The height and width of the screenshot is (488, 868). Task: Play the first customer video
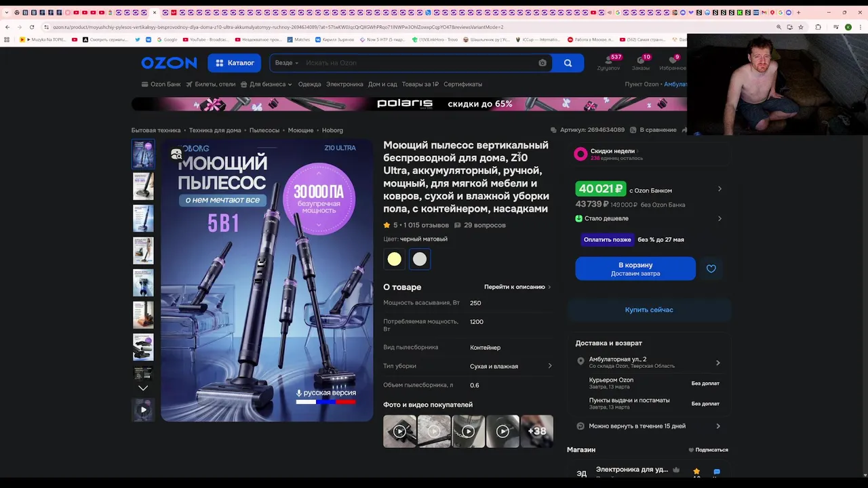tap(399, 431)
